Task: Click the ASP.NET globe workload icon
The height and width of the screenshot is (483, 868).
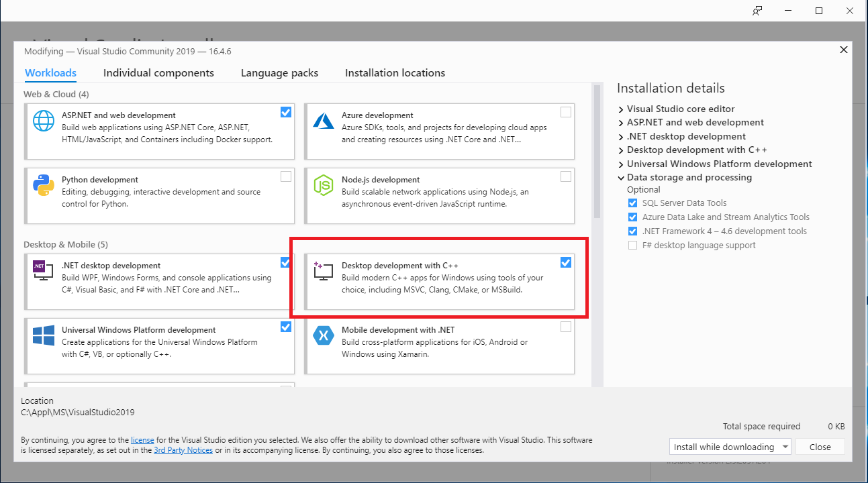Action: (x=44, y=121)
